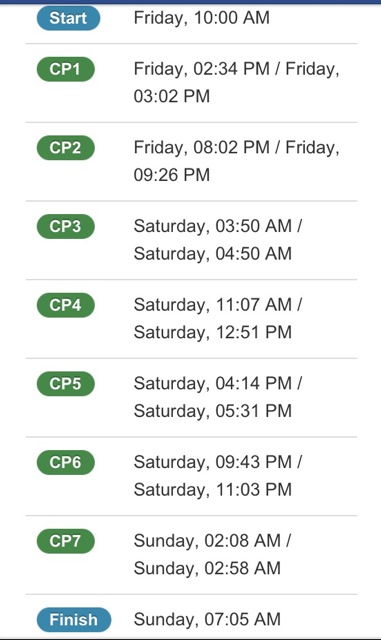Image resolution: width=381 pixels, height=640 pixels.
Task: Select Sunday, 07:05 AM finish time
Action: point(207,620)
